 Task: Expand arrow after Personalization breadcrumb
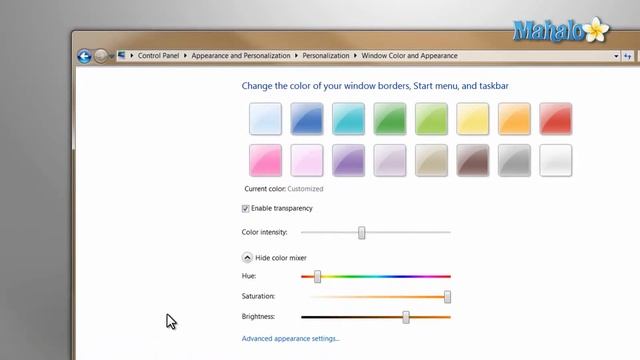click(356, 56)
